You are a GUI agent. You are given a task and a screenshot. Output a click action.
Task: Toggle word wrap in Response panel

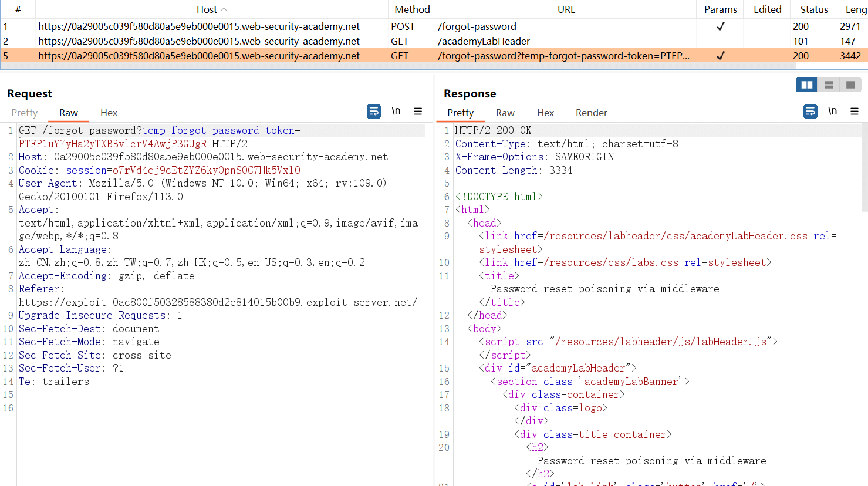(810, 112)
